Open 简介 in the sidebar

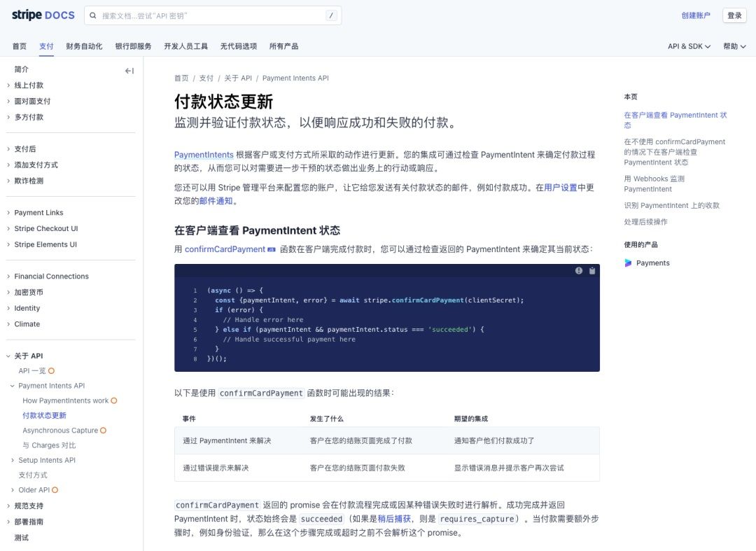pos(21,69)
